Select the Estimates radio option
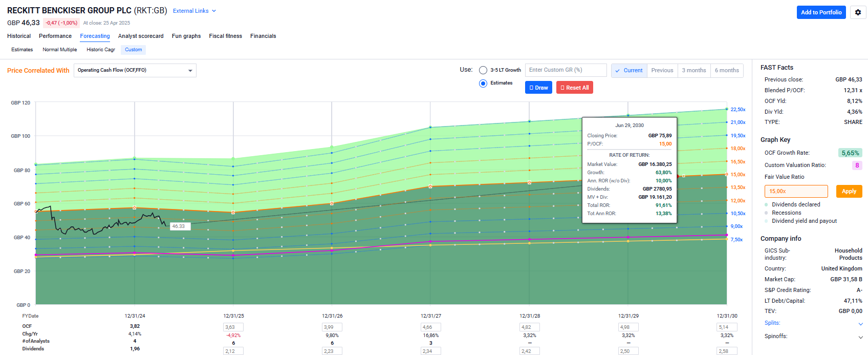The image size is (868, 355). [483, 83]
